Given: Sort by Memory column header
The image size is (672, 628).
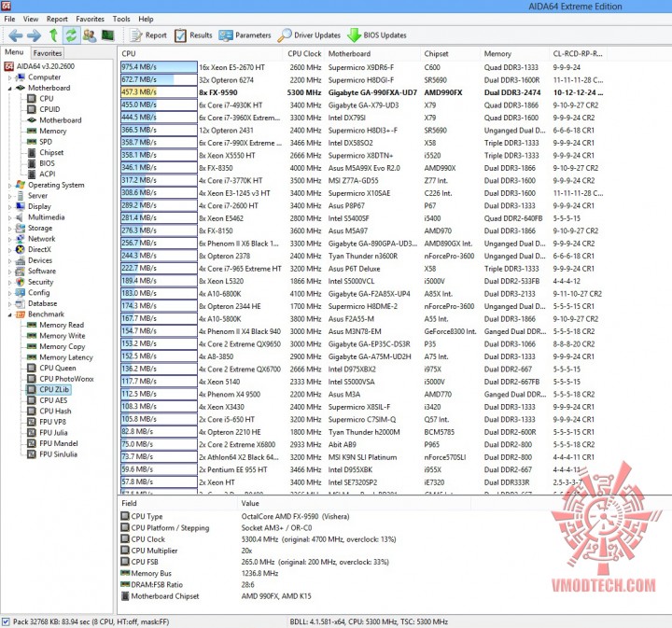Looking at the screenshot, I should [x=514, y=53].
